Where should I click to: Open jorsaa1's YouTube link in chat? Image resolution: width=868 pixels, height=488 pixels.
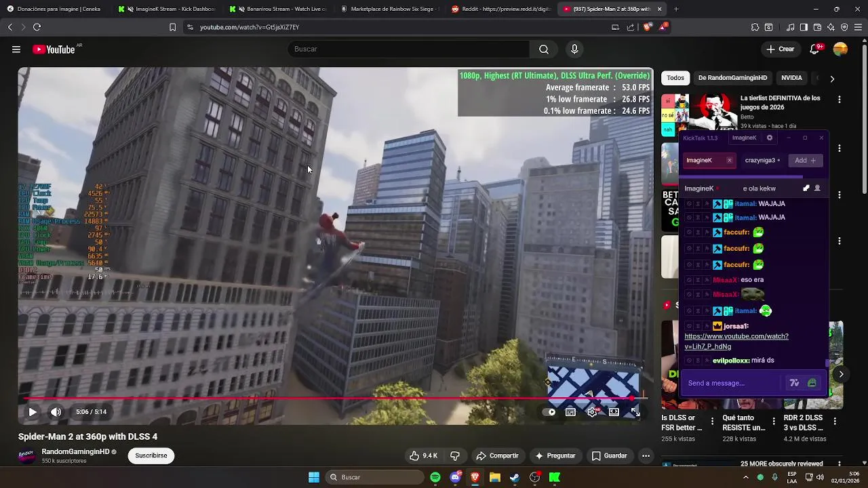click(736, 342)
